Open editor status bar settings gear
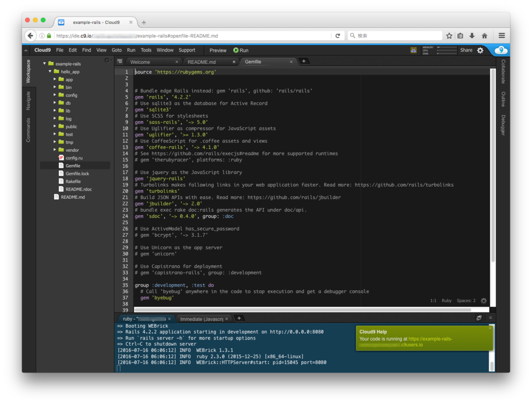Image resolution: width=532 pixels, height=404 pixels. 484,301
